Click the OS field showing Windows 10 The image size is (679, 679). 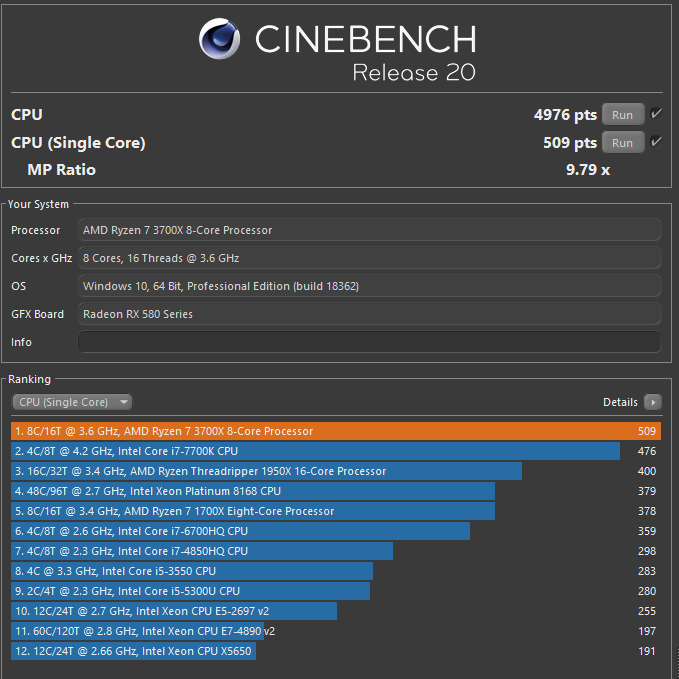tap(369, 286)
